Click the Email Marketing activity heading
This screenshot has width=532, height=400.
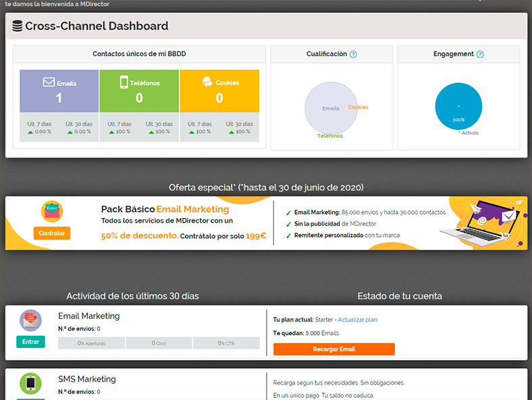point(89,316)
